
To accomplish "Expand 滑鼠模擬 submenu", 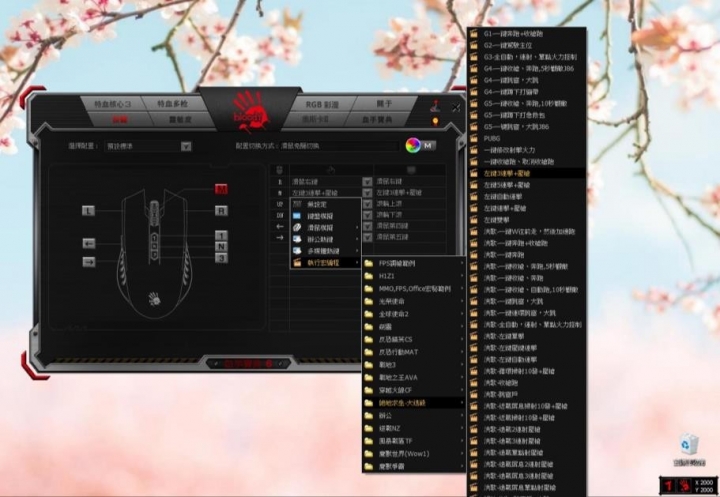I will (x=326, y=227).
